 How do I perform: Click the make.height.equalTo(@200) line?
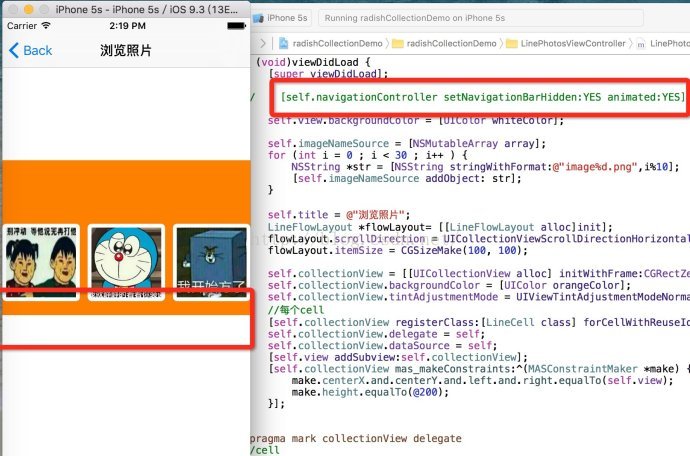point(370,392)
